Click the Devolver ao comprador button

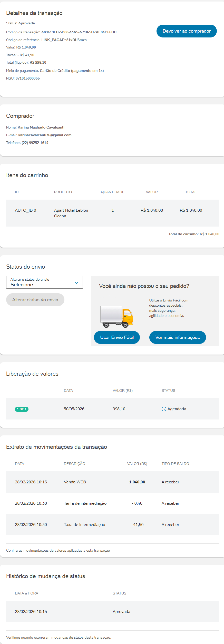(x=187, y=31)
